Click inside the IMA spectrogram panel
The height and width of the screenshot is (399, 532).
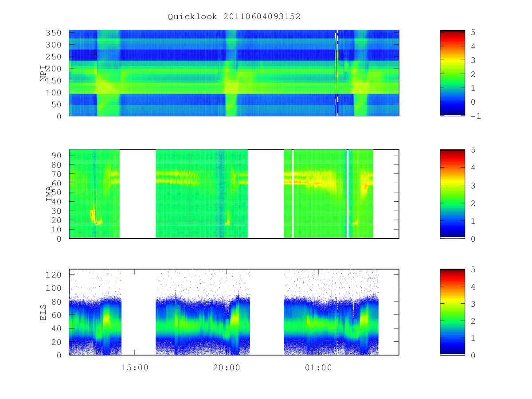234,194
